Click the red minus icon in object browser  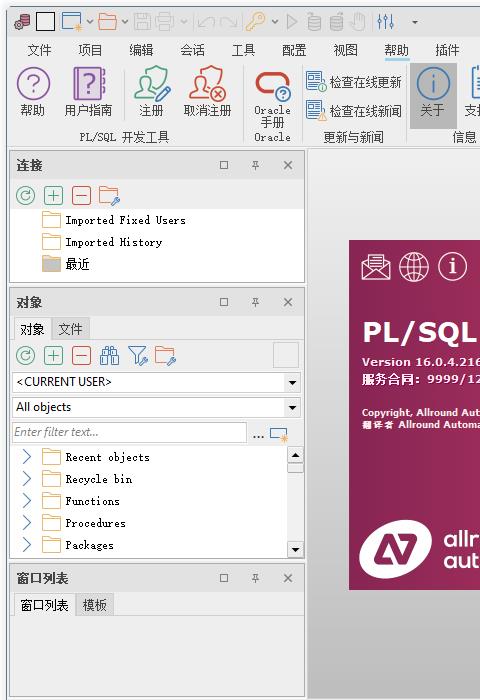[x=81, y=356]
